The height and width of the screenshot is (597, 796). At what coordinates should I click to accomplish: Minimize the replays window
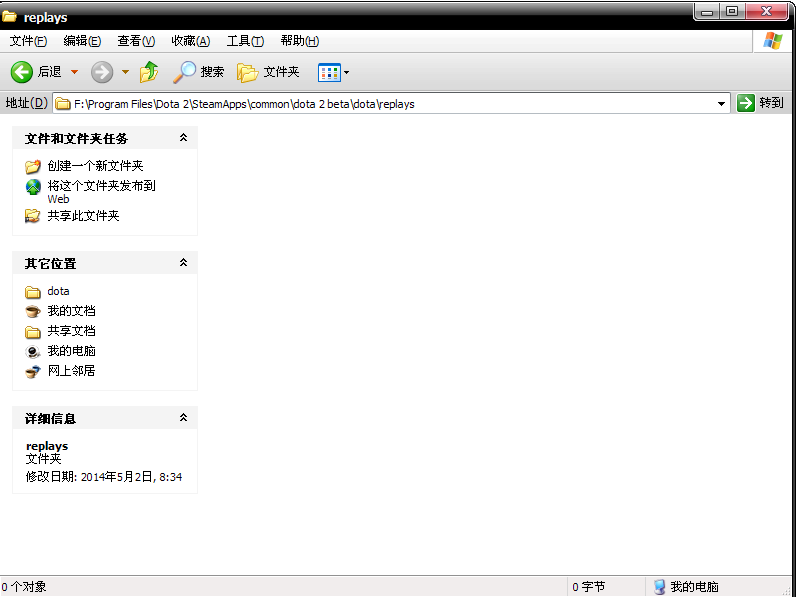[x=707, y=11]
